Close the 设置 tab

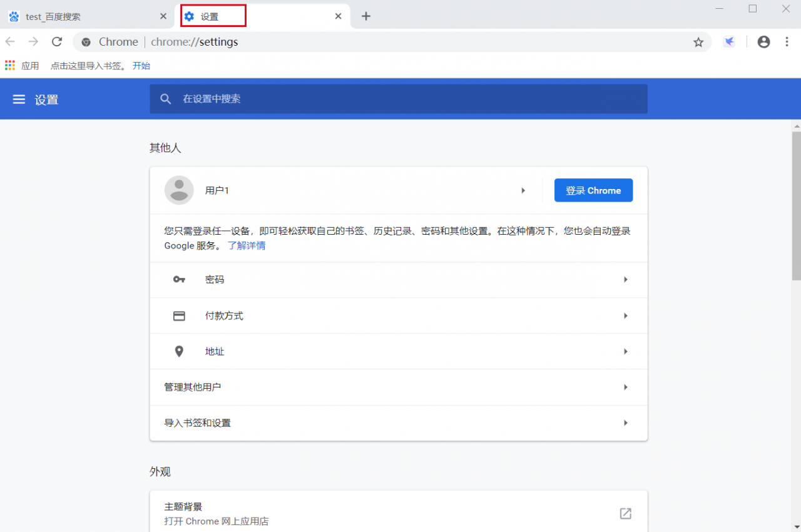pyautogui.click(x=338, y=16)
